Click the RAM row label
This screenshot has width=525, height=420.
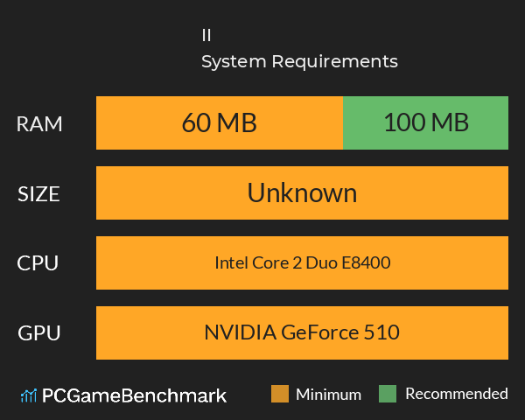39,124
